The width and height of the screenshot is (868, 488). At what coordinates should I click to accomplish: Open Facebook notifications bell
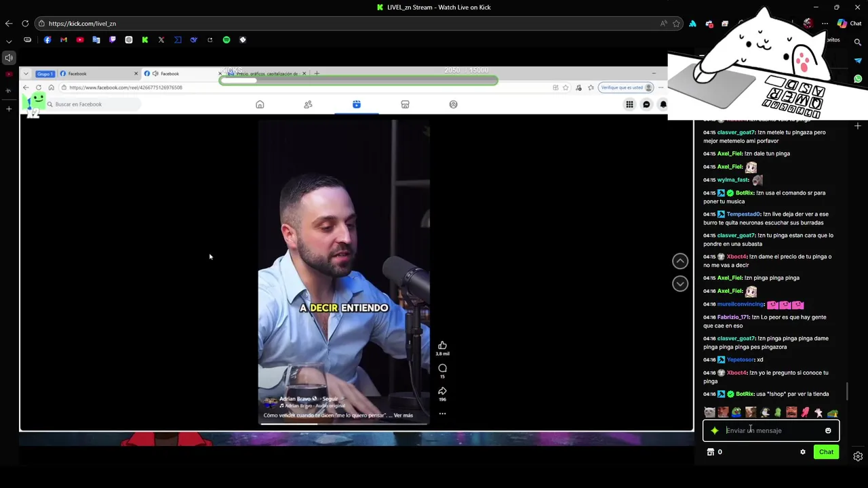click(663, 104)
